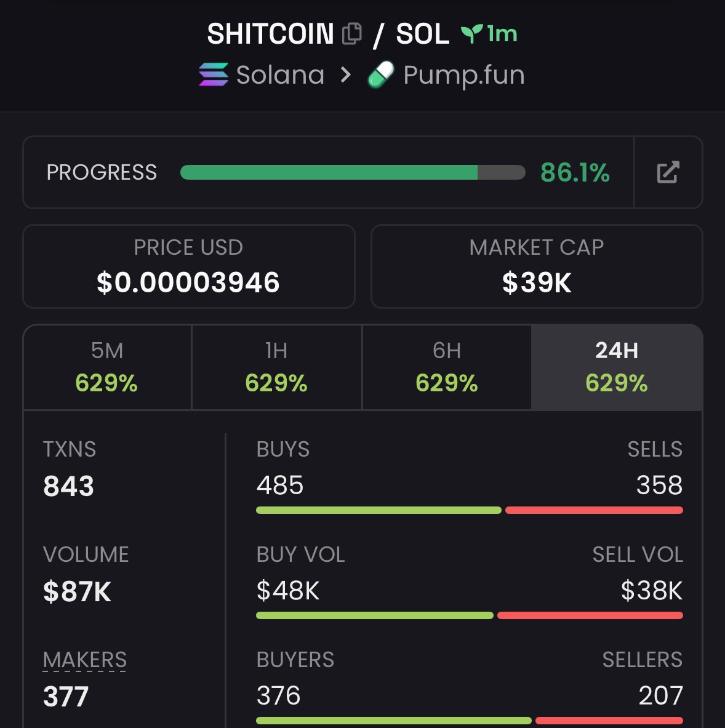
Task: Click the green sprout new-pair icon
Action: click(x=471, y=34)
